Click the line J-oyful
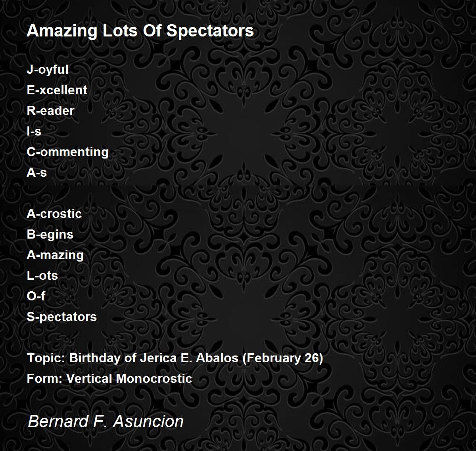The image size is (476, 451). pyautogui.click(x=48, y=70)
